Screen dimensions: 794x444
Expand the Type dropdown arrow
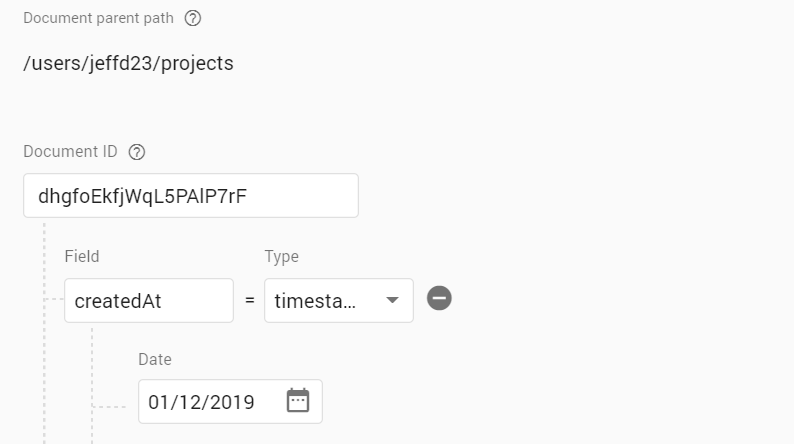392,299
